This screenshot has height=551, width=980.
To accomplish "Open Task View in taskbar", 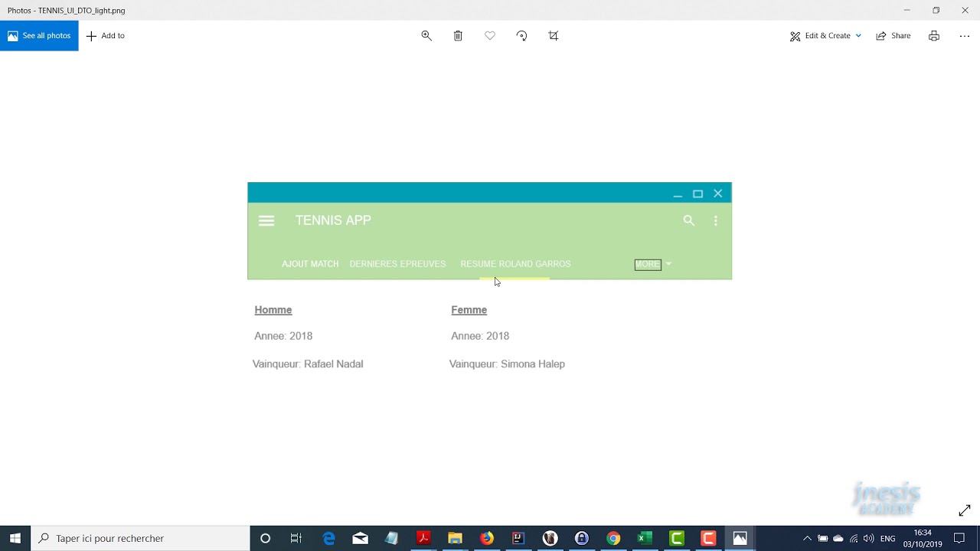I will click(296, 539).
